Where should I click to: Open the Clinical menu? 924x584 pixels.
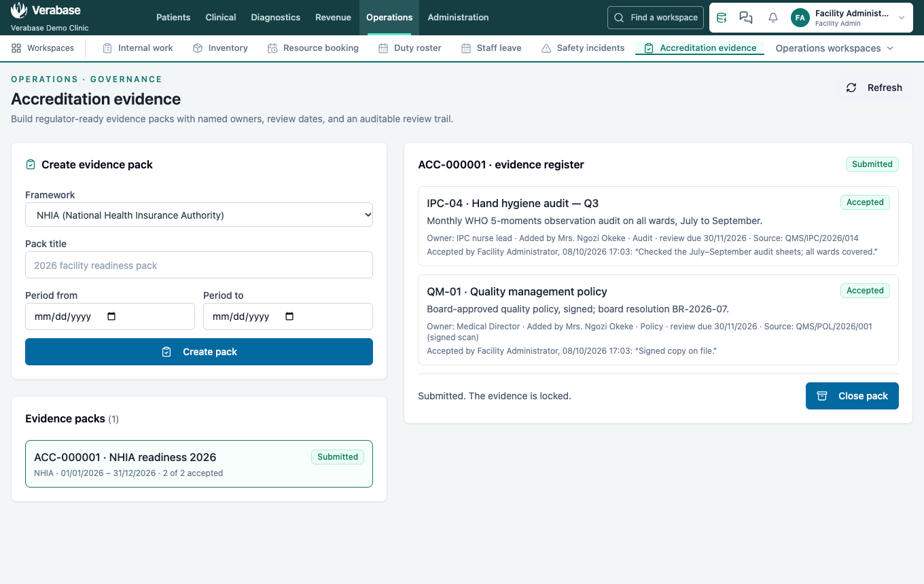click(221, 18)
